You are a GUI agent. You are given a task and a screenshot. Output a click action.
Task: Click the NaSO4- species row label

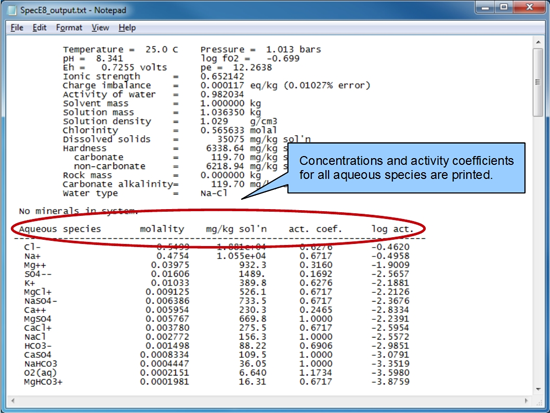(40, 301)
